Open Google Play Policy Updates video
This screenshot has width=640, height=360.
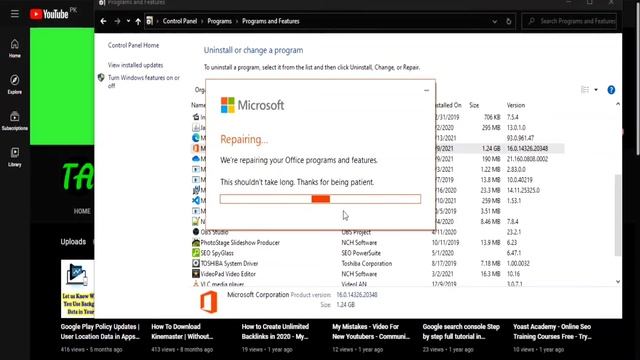point(100,331)
